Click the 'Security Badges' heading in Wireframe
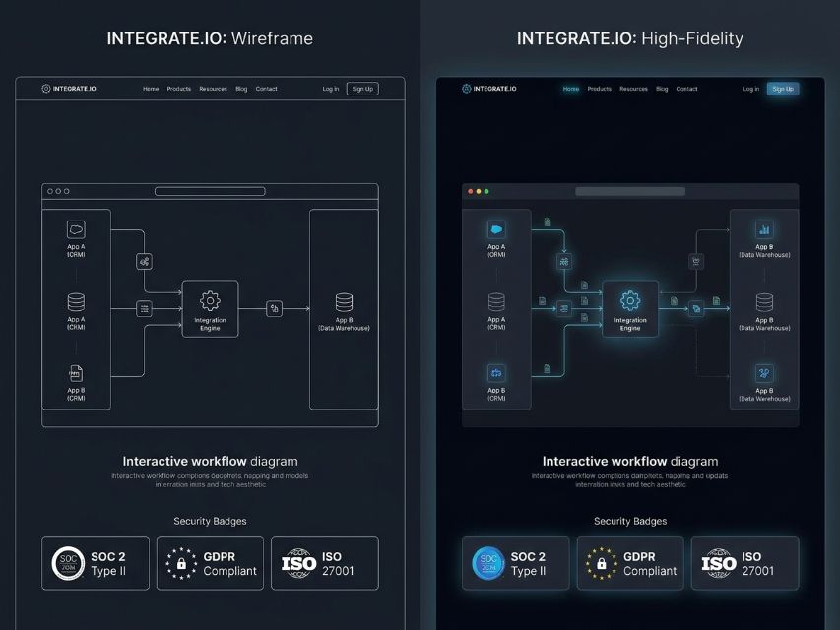This screenshot has width=840, height=630. [210, 522]
